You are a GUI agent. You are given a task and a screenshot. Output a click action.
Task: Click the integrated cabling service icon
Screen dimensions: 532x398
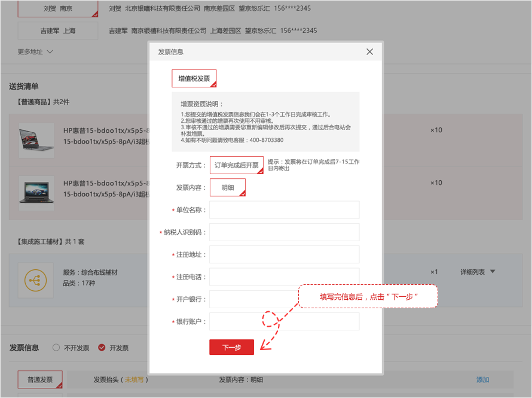point(36,280)
